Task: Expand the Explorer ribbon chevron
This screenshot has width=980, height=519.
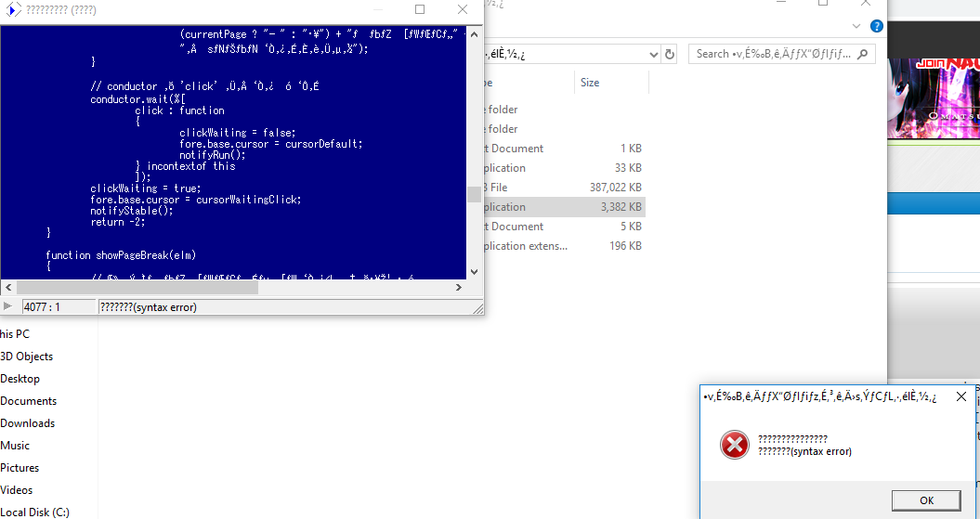Action: point(856,26)
